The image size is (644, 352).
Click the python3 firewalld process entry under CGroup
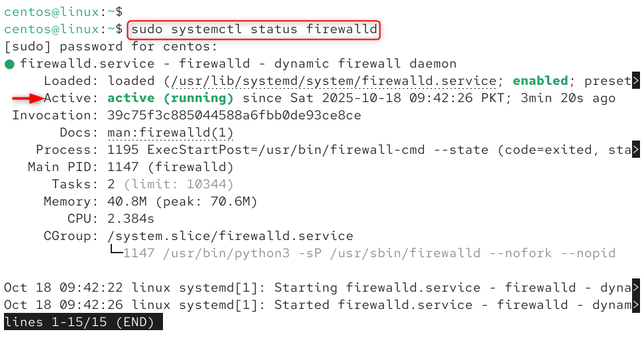pos(369,253)
